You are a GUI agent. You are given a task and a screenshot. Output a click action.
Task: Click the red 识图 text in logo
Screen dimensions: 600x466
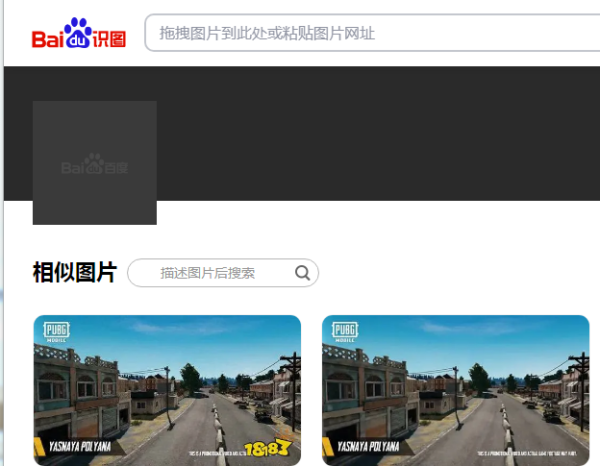(x=110, y=39)
